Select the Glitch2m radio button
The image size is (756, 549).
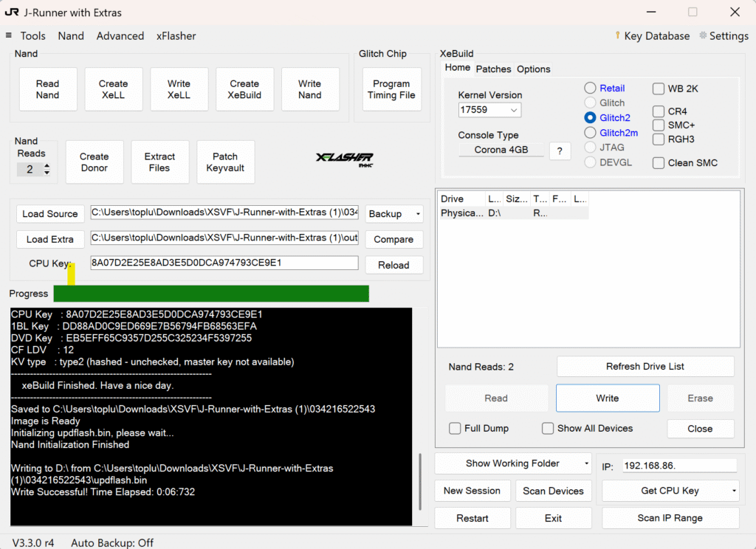(590, 133)
